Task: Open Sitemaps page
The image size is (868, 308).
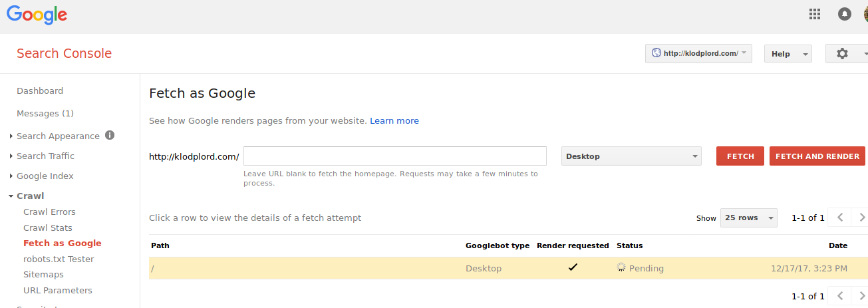Action: 43,274
